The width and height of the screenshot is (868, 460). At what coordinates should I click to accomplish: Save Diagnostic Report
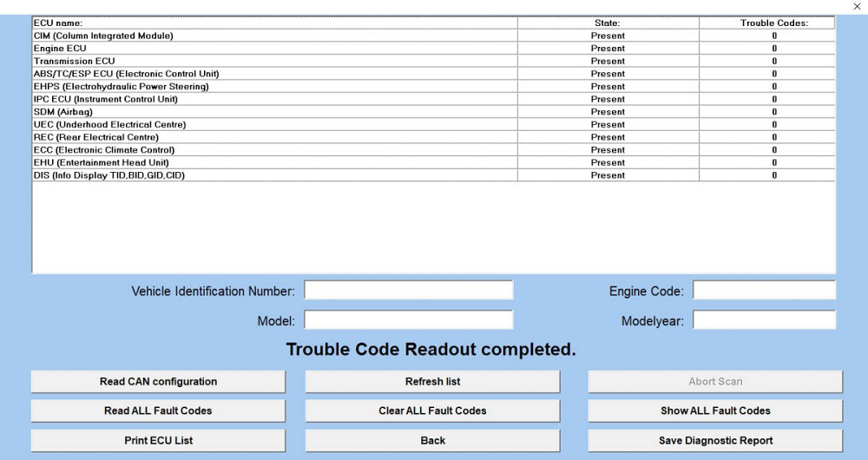pyautogui.click(x=715, y=441)
